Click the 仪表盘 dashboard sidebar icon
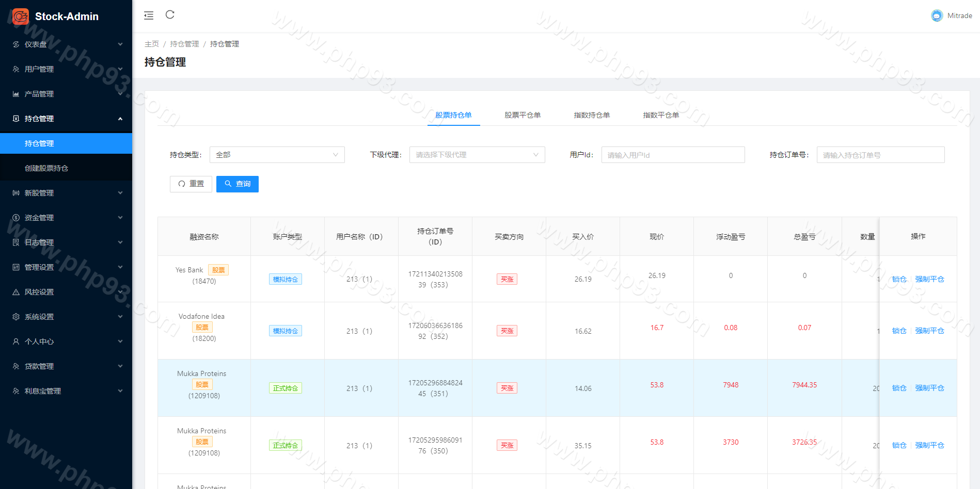The image size is (980, 489). click(16, 44)
